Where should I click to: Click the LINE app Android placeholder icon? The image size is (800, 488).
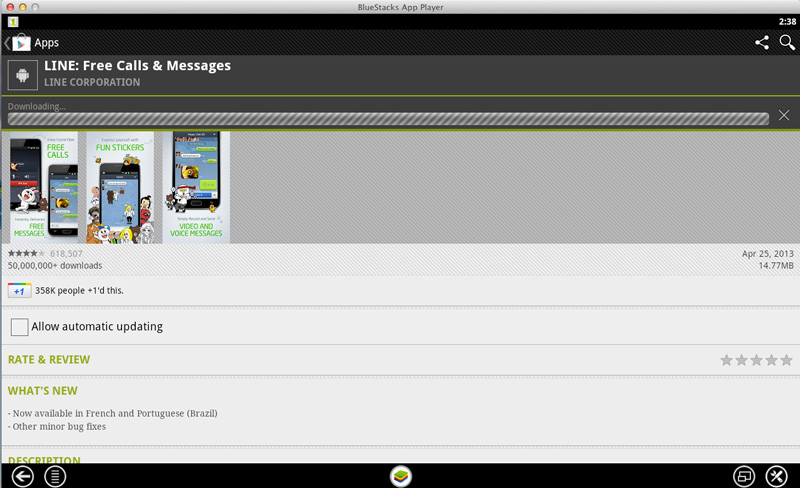pyautogui.click(x=22, y=75)
